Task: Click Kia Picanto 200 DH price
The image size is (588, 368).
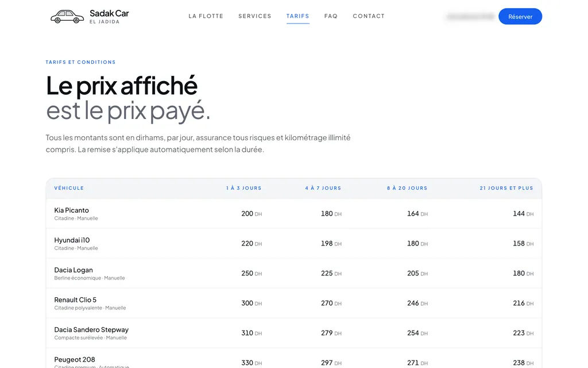Action: pos(252,214)
